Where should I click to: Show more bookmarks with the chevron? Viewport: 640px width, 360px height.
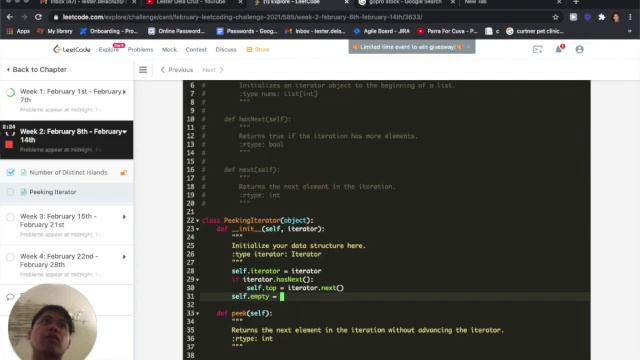(630, 31)
